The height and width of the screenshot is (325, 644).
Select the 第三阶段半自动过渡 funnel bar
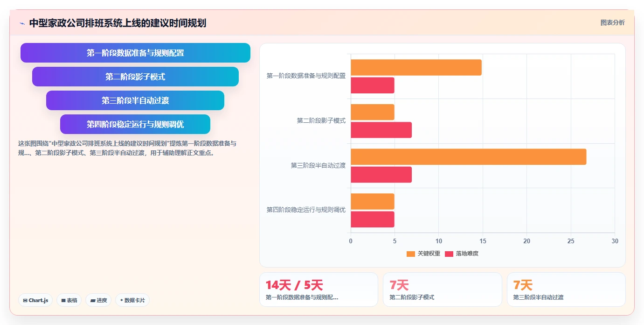pos(135,100)
